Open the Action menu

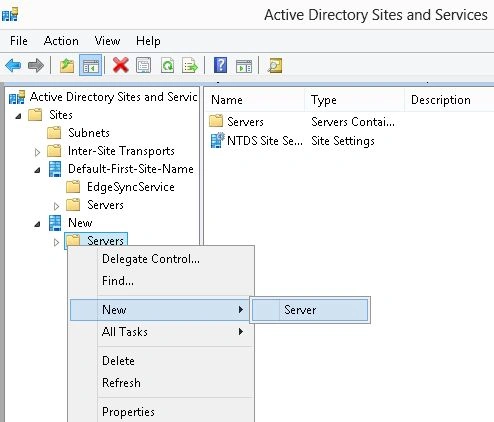click(x=61, y=41)
